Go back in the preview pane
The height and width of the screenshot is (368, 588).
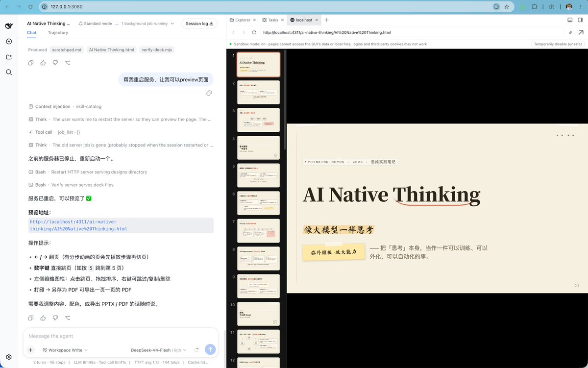coord(234,32)
